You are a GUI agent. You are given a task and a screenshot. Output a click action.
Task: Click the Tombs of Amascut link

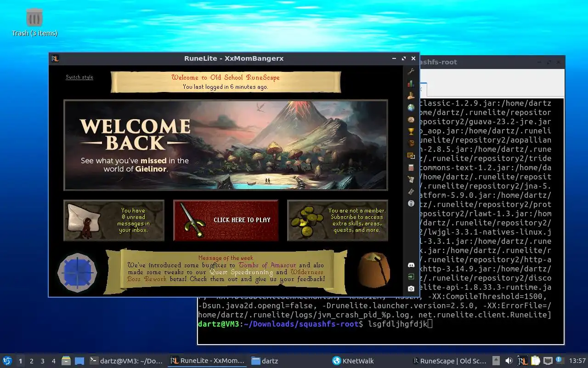point(267,265)
